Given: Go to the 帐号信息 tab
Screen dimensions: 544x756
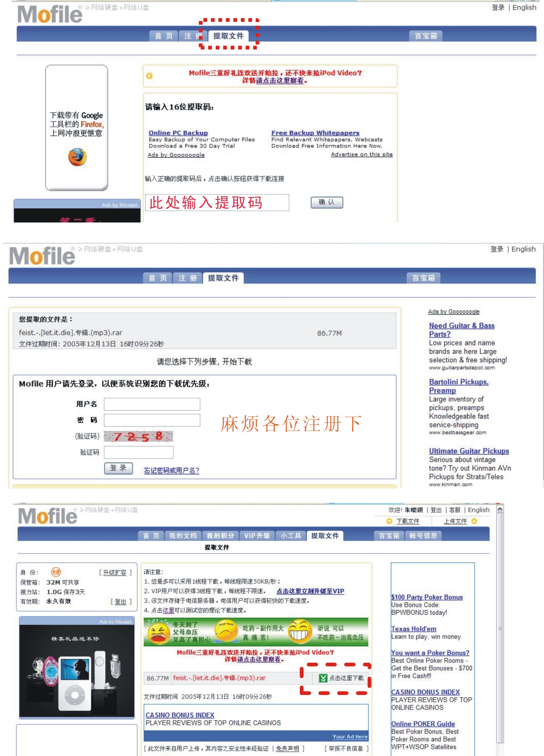Looking at the screenshot, I should tap(423, 536).
